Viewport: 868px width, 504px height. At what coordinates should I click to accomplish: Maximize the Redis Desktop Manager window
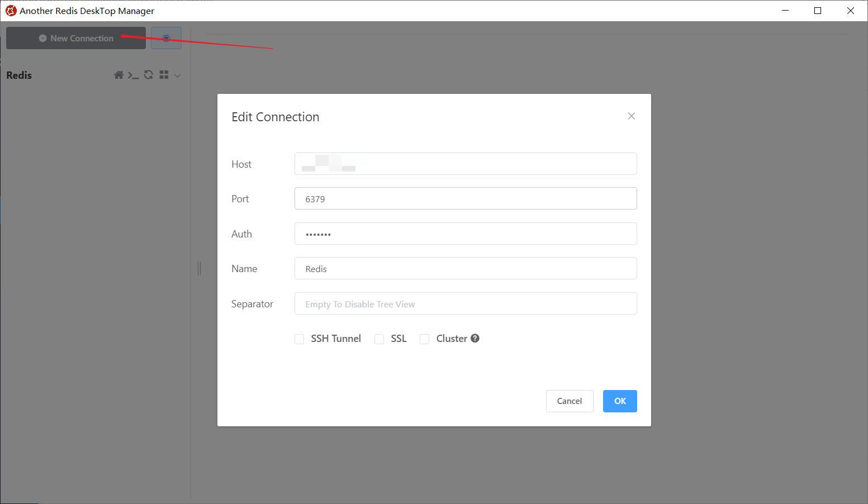(x=818, y=11)
